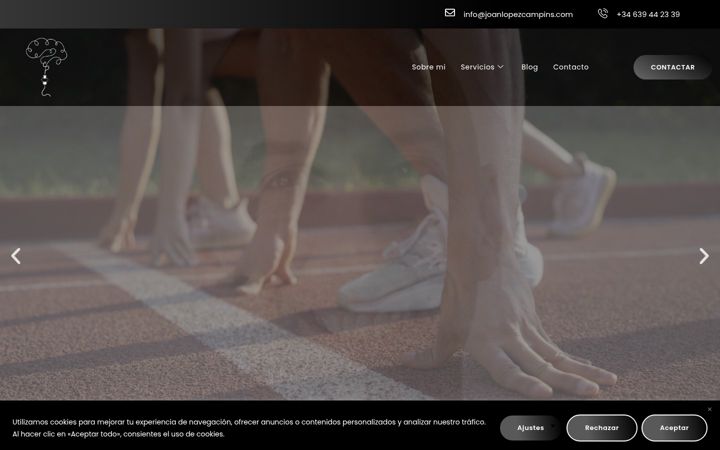Advance to next slide arrow
This screenshot has width=720, height=450.
703,256
